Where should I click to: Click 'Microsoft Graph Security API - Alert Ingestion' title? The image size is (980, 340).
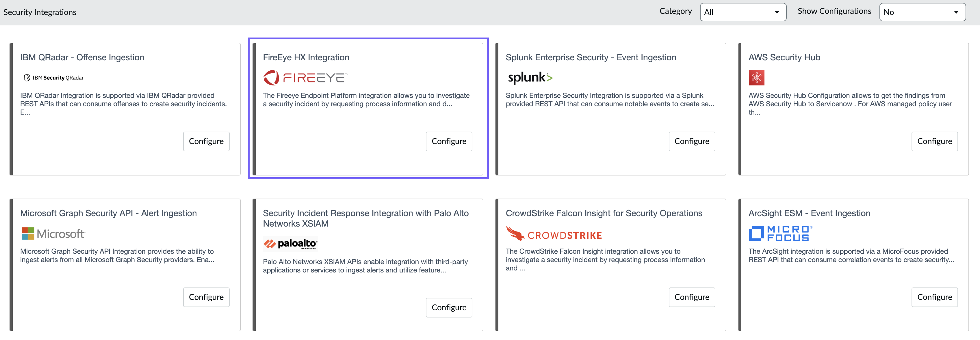108,213
